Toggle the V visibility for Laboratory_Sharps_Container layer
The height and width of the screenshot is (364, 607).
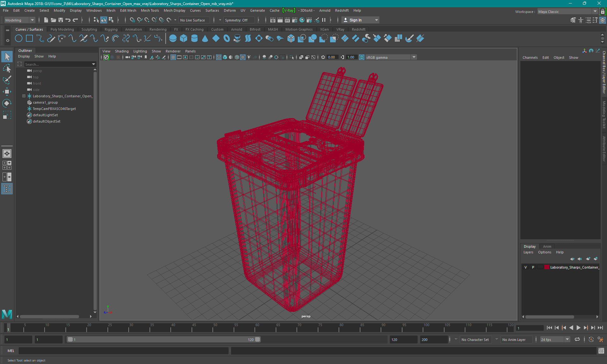point(525,267)
